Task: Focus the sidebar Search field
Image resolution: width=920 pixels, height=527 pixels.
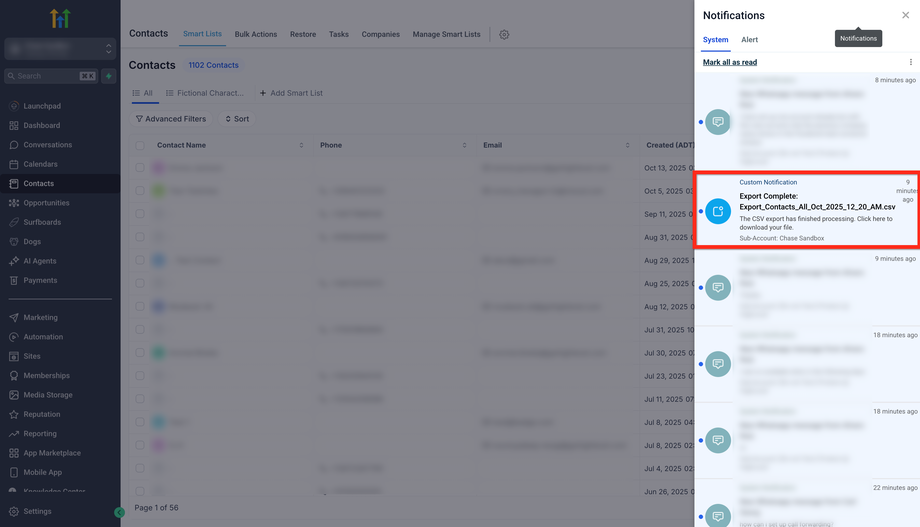Action: pyautogui.click(x=51, y=76)
